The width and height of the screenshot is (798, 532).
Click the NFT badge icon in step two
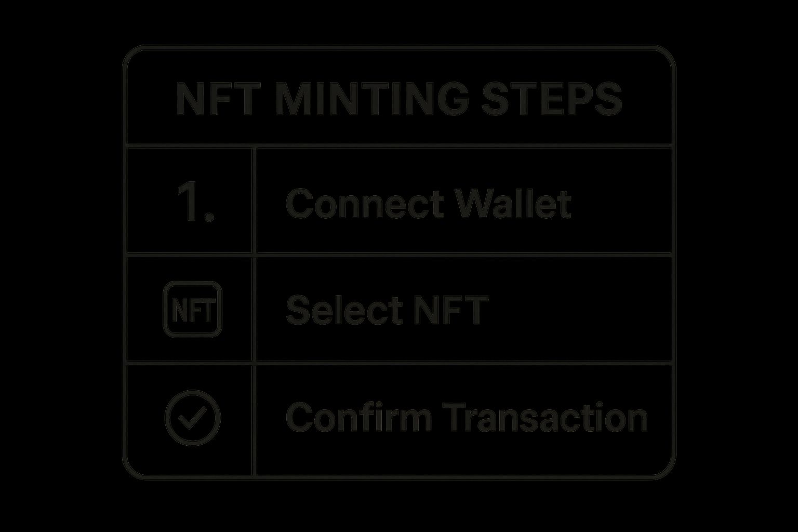[192, 310]
